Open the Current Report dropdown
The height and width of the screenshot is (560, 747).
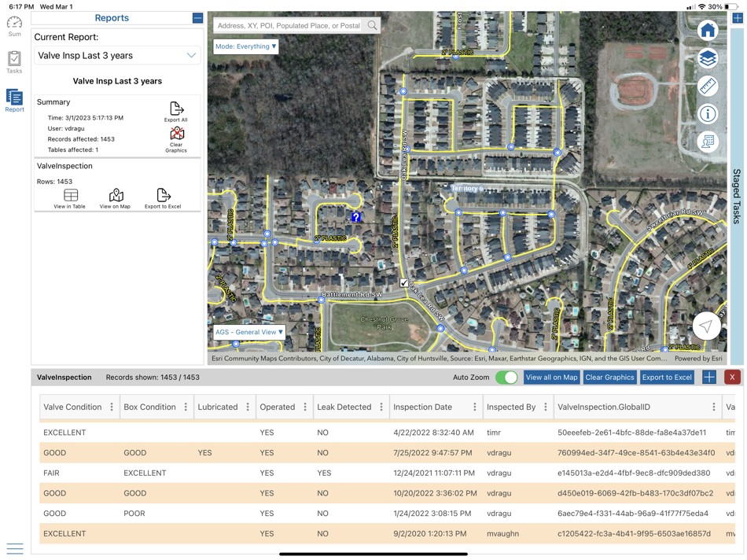coord(117,55)
